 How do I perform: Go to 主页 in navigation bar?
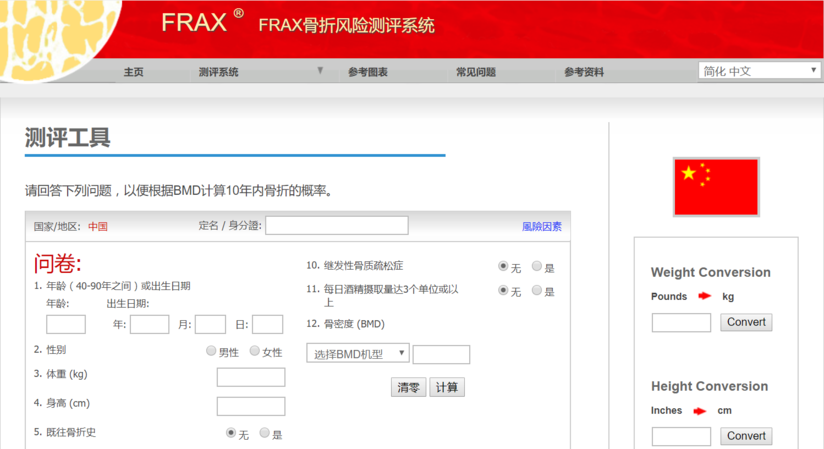pos(133,72)
